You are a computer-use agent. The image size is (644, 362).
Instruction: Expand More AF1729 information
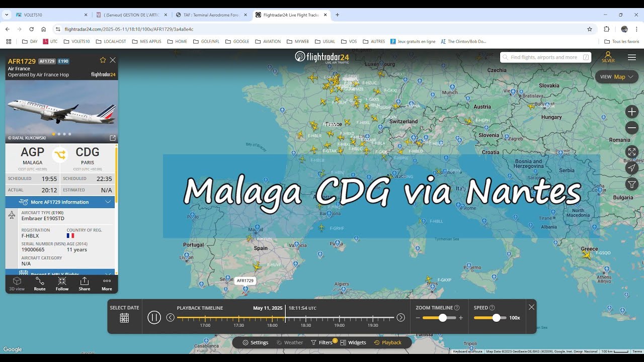click(x=60, y=202)
